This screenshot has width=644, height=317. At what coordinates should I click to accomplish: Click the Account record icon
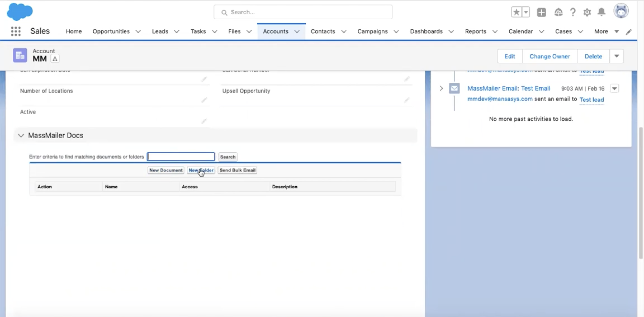click(20, 55)
